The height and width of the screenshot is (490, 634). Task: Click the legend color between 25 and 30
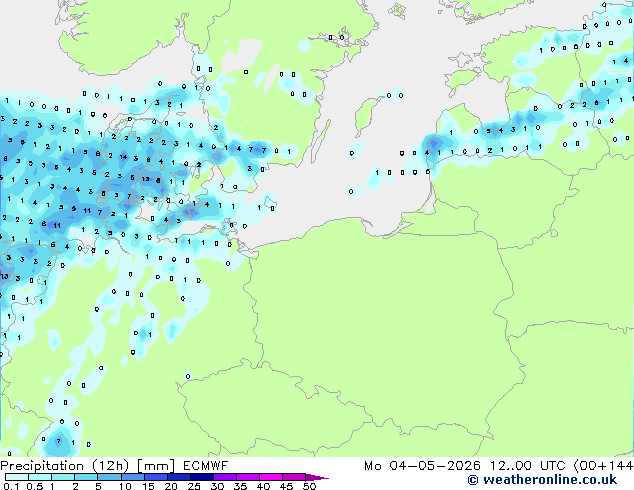[x=202, y=477]
